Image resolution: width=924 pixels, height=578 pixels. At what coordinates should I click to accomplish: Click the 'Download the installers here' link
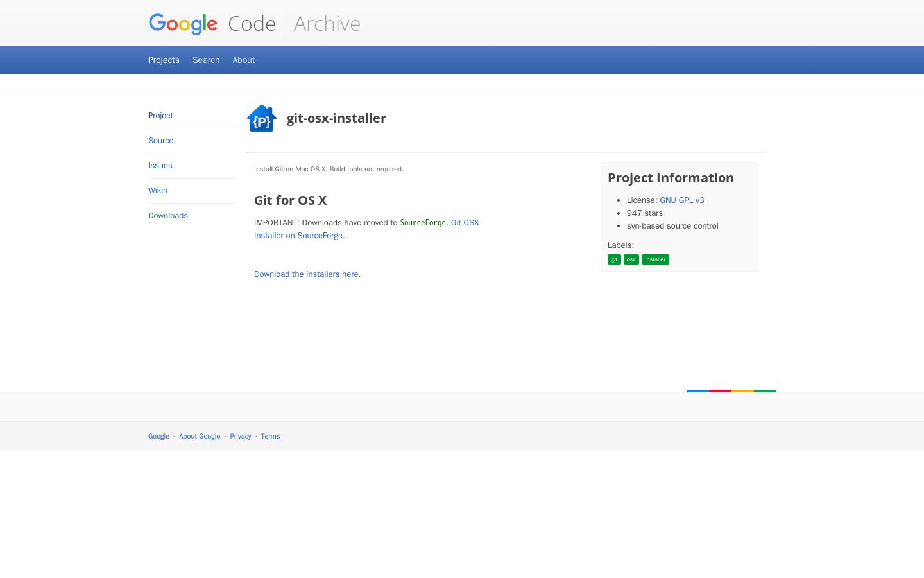pos(306,274)
